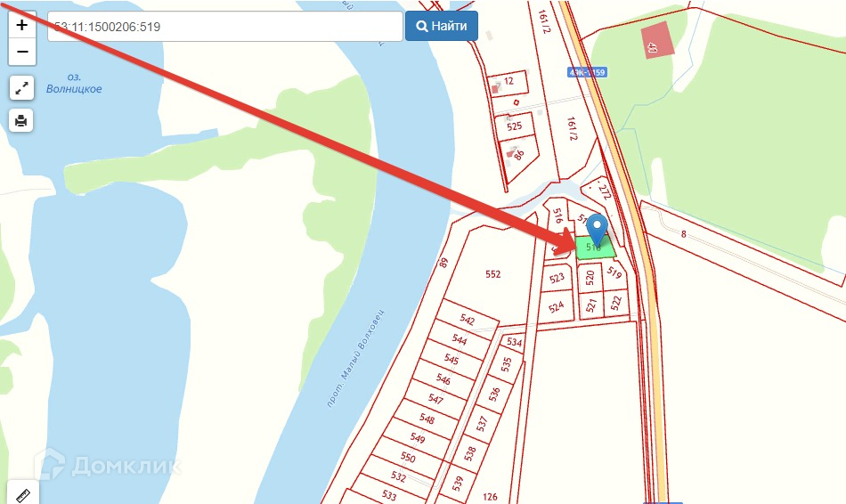This screenshot has width=846, height=504.
Task: Toggle fullscreen map view
Action: [21, 88]
